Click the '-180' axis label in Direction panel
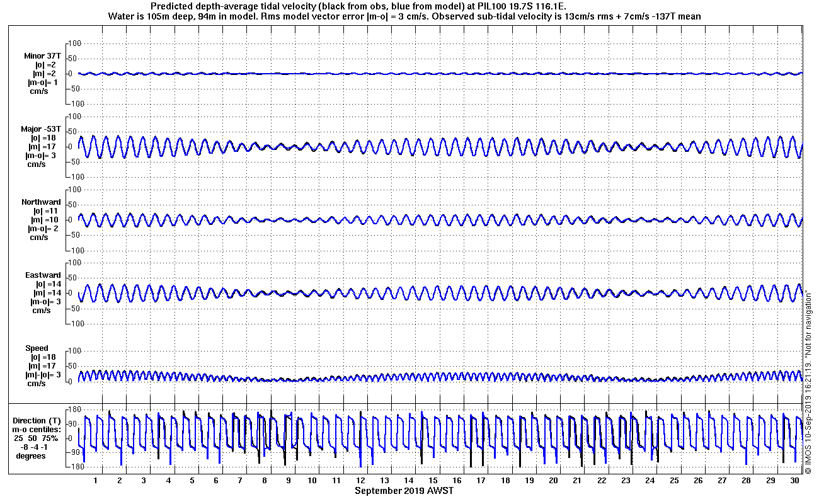The image size is (819, 504). [x=74, y=467]
